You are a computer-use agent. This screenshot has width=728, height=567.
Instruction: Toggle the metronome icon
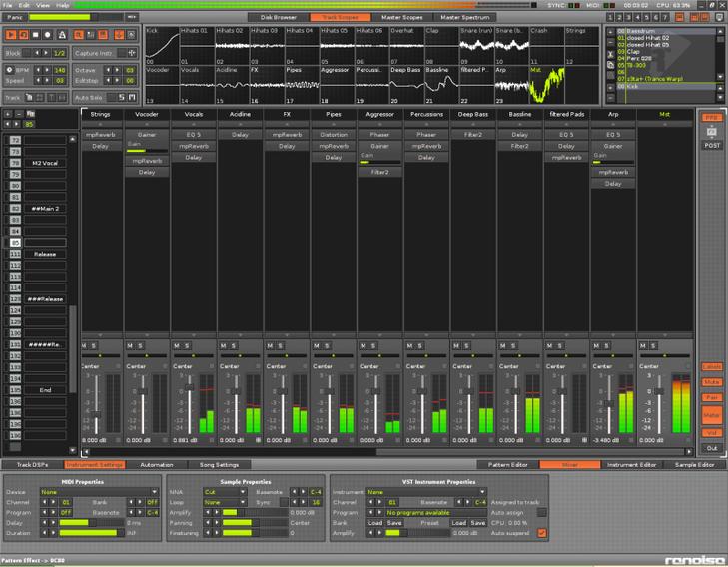click(x=63, y=35)
